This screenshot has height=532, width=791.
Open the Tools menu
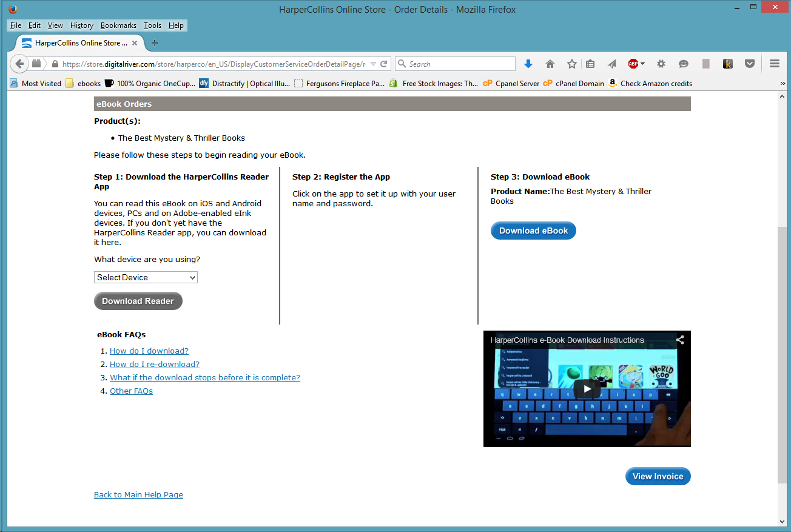pyautogui.click(x=152, y=25)
